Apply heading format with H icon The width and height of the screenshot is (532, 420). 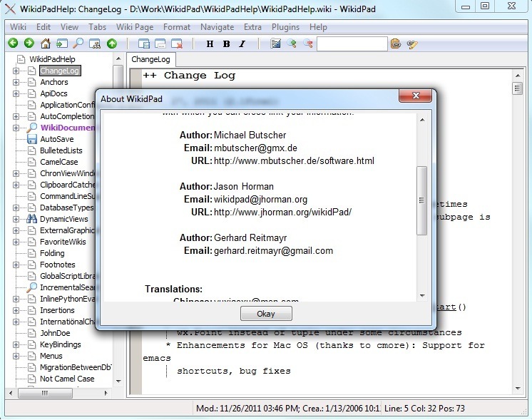pos(210,43)
